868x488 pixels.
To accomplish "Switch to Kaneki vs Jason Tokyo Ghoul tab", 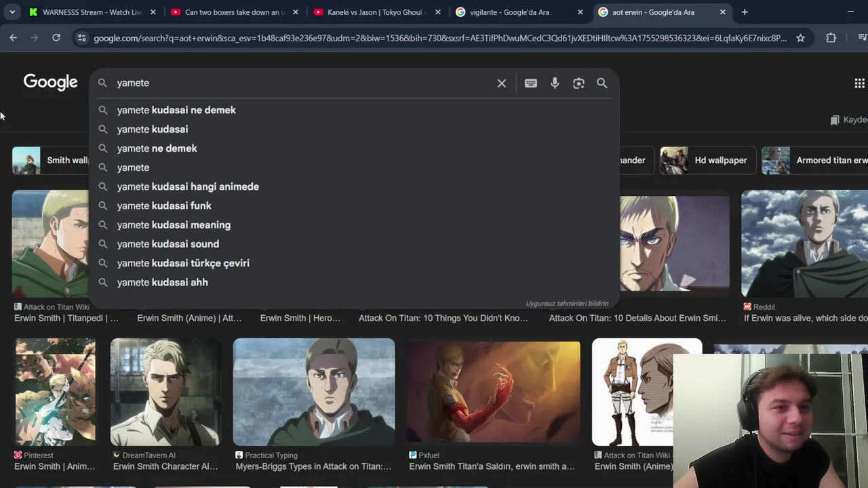I will pyautogui.click(x=377, y=12).
